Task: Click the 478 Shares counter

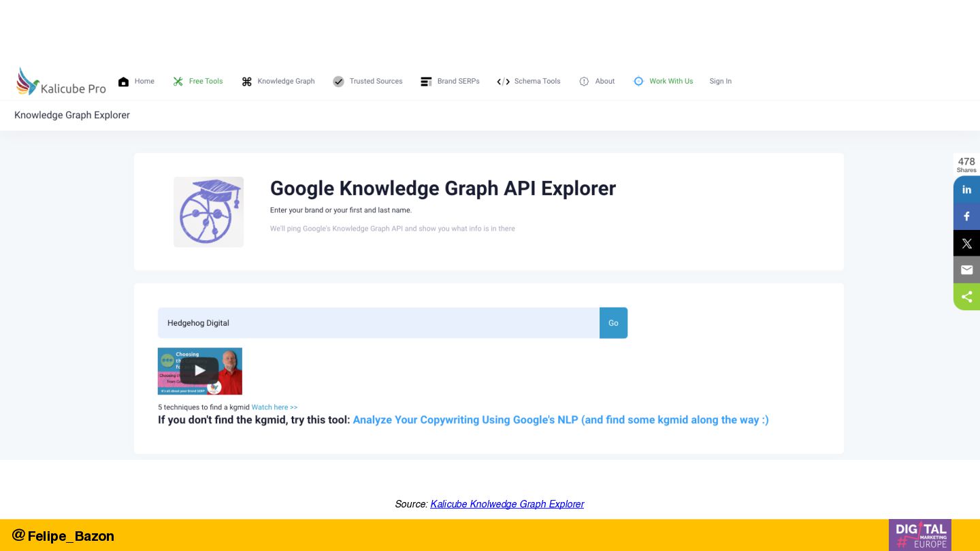Action: tap(966, 165)
